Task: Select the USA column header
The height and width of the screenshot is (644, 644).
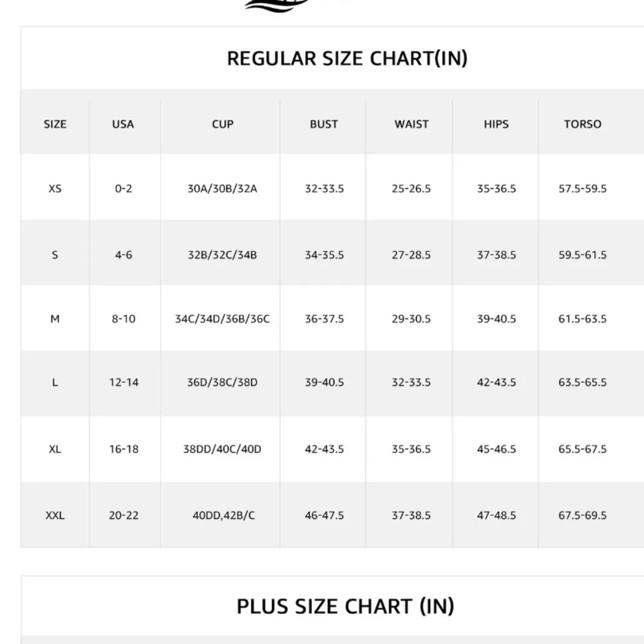Action: (x=123, y=124)
